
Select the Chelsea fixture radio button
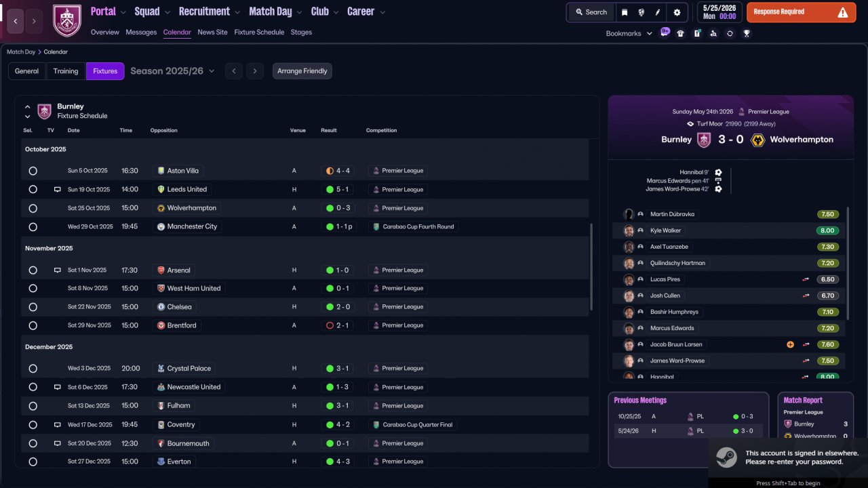(x=33, y=307)
